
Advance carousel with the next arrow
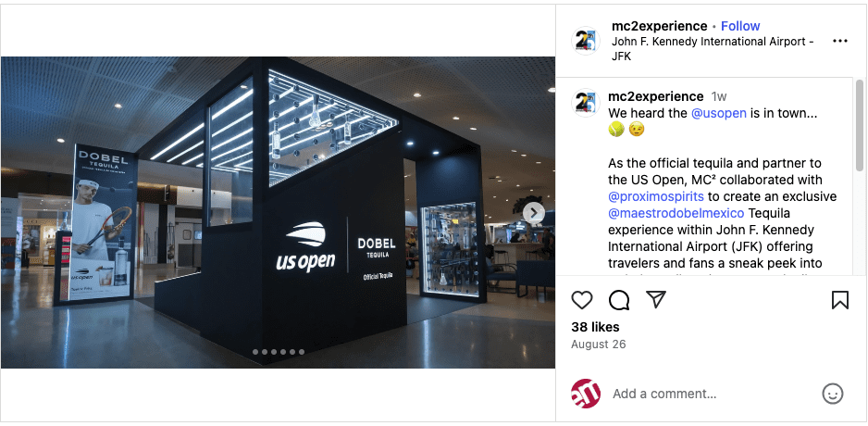pos(534,213)
